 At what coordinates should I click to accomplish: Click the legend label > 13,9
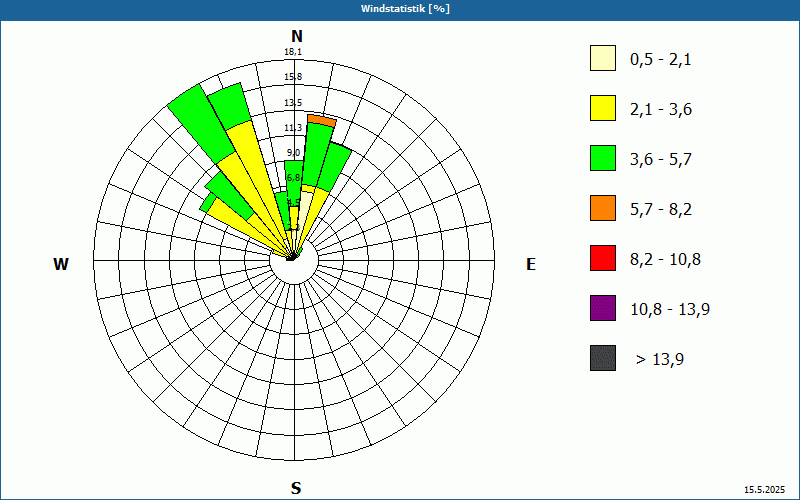pyautogui.click(x=660, y=360)
